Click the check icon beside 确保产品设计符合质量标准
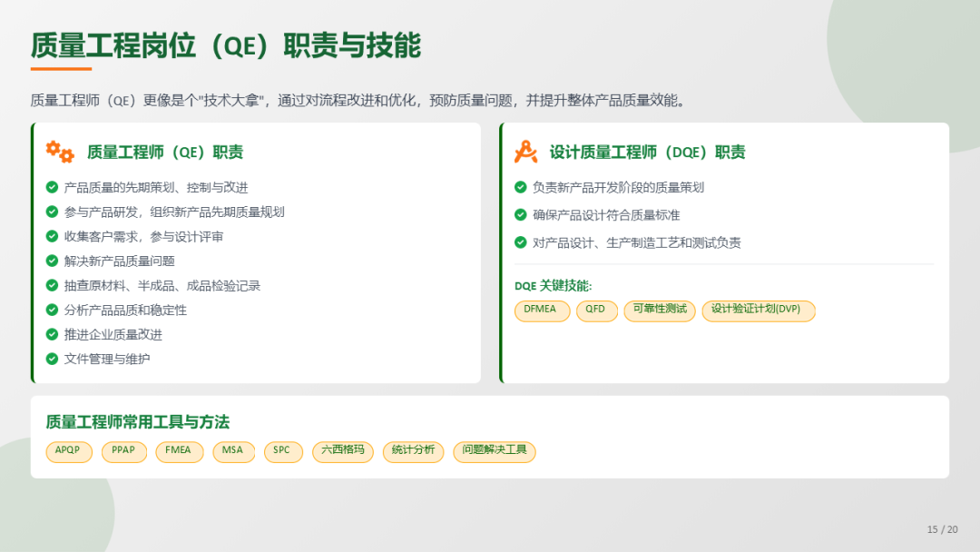Viewport: 980px width, 552px height. [x=520, y=215]
